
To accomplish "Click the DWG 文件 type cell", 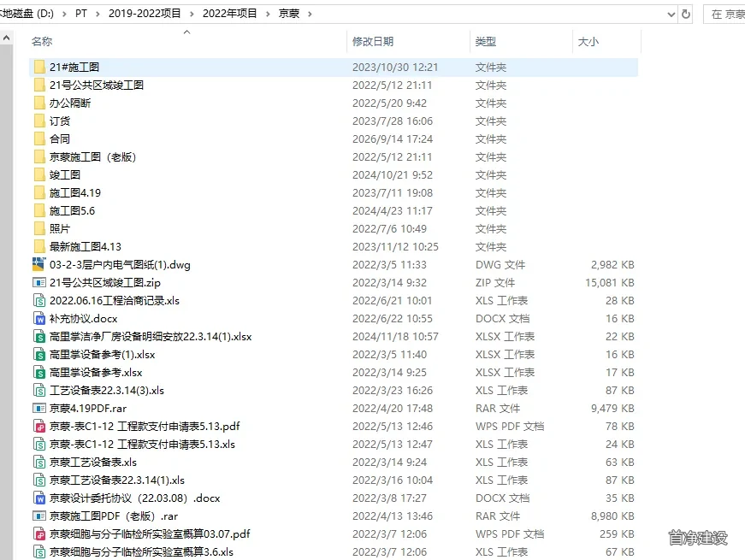I will pyautogui.click(x=500, y=264).
